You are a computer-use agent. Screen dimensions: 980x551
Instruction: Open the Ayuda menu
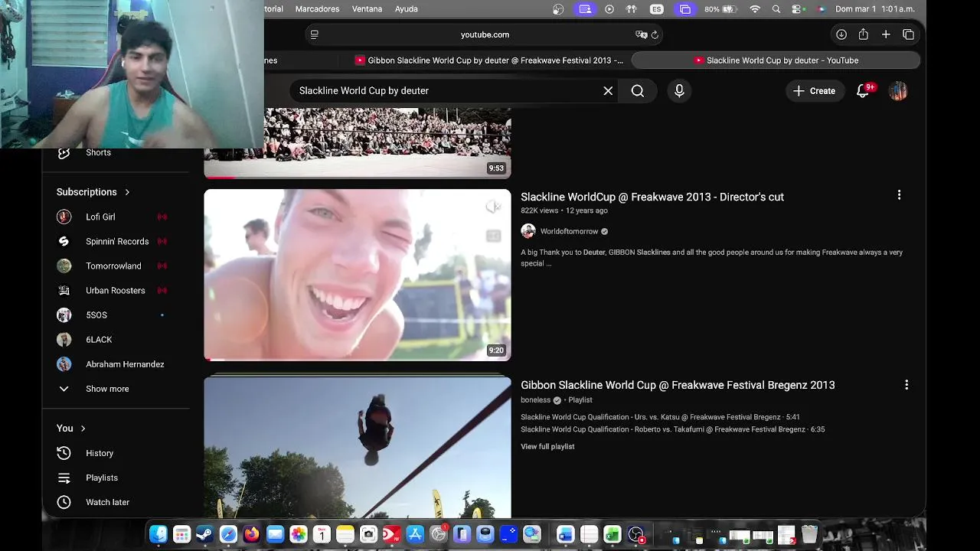[407, 9]
